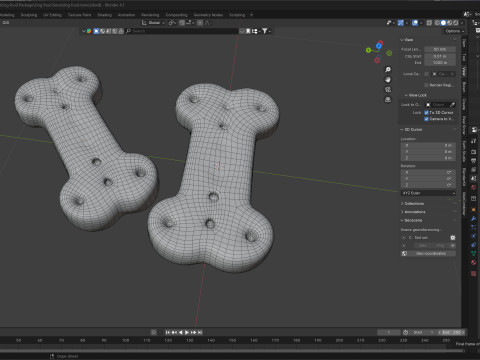Open Object Data green triangle tab
The image size is (480, 360).
tap(473, 254)
